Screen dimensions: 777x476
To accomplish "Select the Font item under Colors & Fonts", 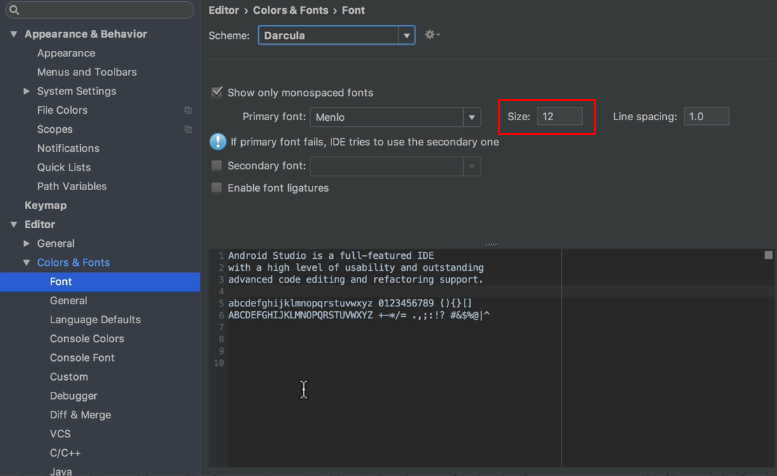I will coord(100,281).
